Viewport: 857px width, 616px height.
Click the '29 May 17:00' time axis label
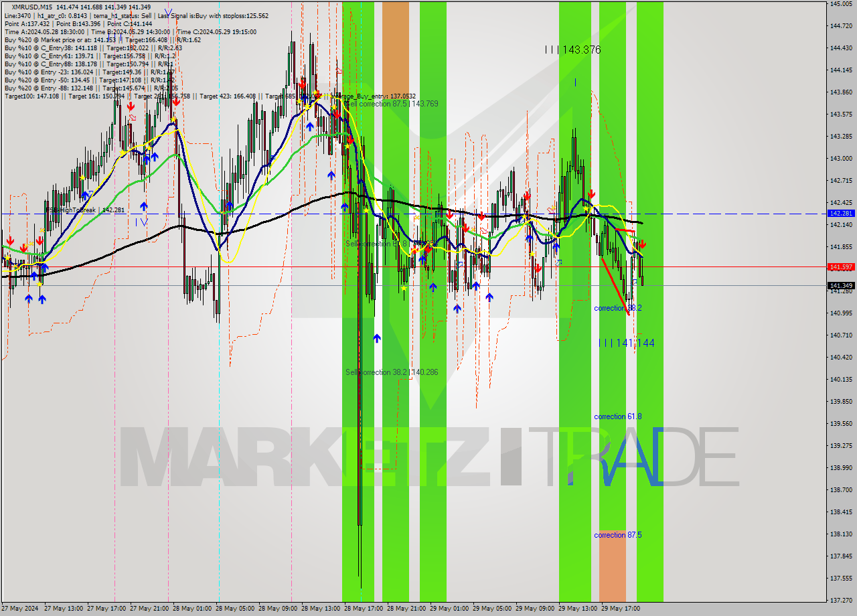621,609
